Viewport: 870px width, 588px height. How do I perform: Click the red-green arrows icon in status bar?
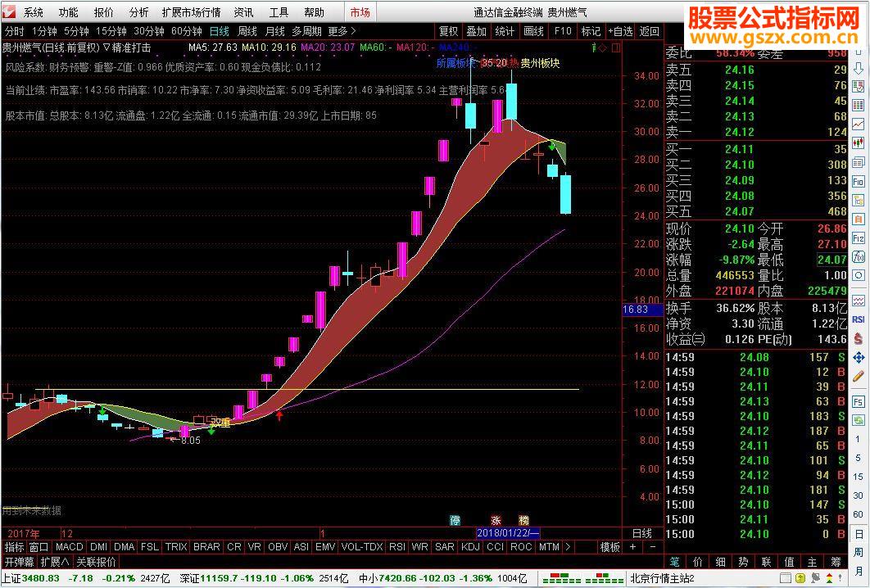(829, 578)
